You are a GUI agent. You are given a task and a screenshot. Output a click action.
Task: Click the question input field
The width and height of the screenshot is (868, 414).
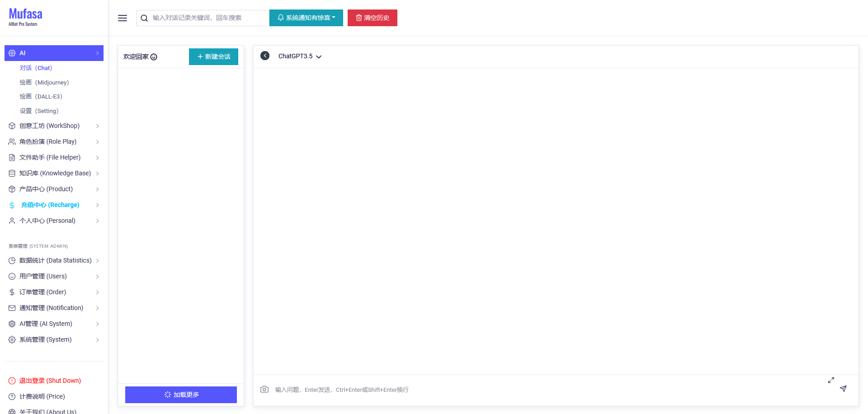click(542, 390)
